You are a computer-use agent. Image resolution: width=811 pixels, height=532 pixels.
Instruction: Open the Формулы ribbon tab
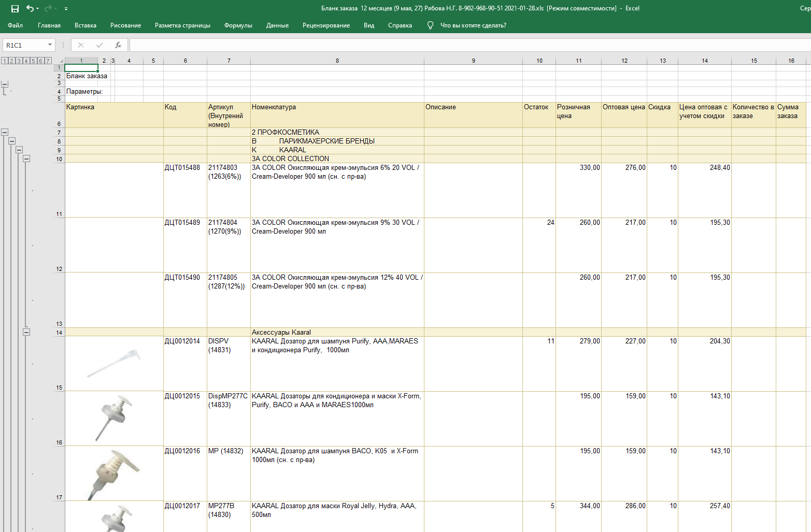[238, 25]
